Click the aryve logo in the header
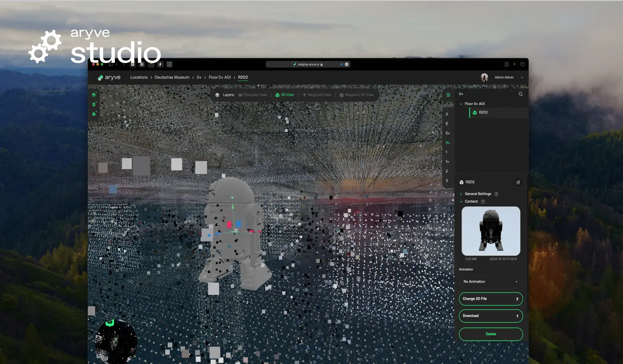The width and height of the screenshot is (623, 364). (109, 78)
